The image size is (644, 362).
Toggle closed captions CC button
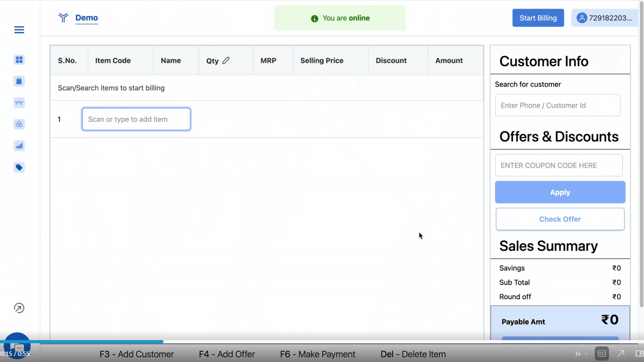[602, 353]
